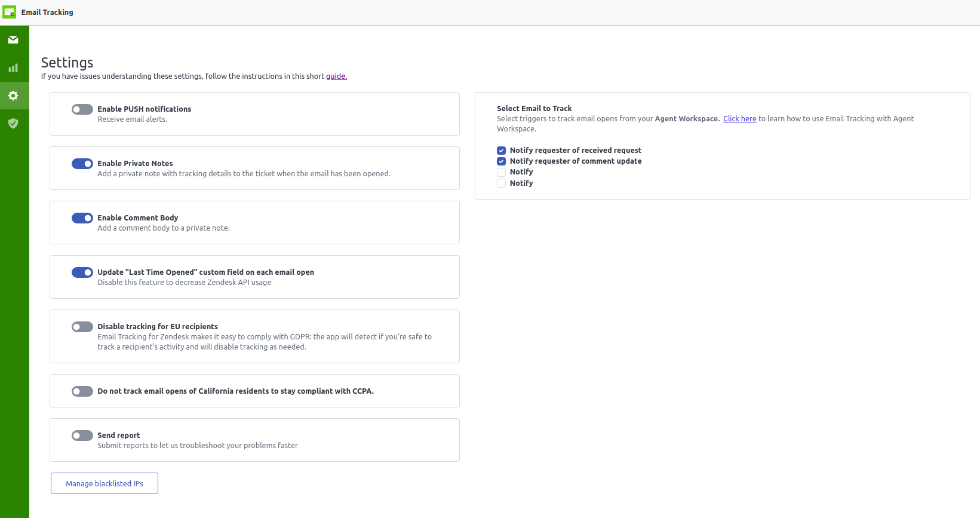Click Submit reports to let us troubleshoot text
Image resolution: width=980 pixels, height=518 pixels.
[x=198, y=446]
